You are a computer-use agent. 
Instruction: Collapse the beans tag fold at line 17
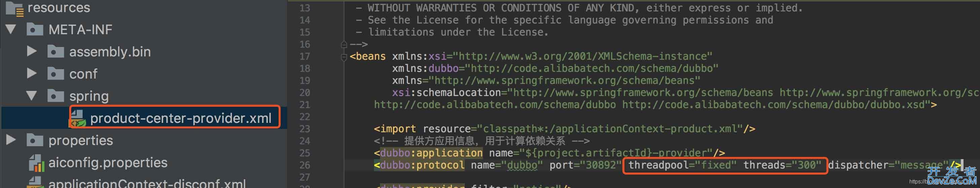pos(344,57)
